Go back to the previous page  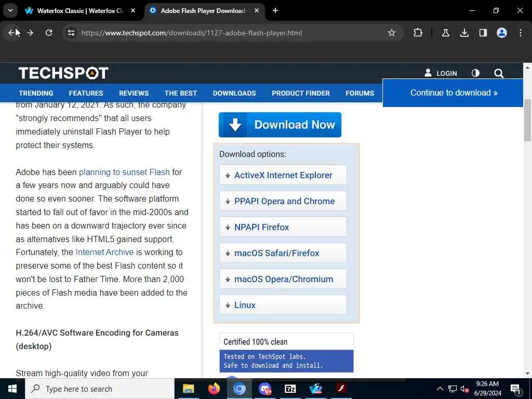click(12, 33)
